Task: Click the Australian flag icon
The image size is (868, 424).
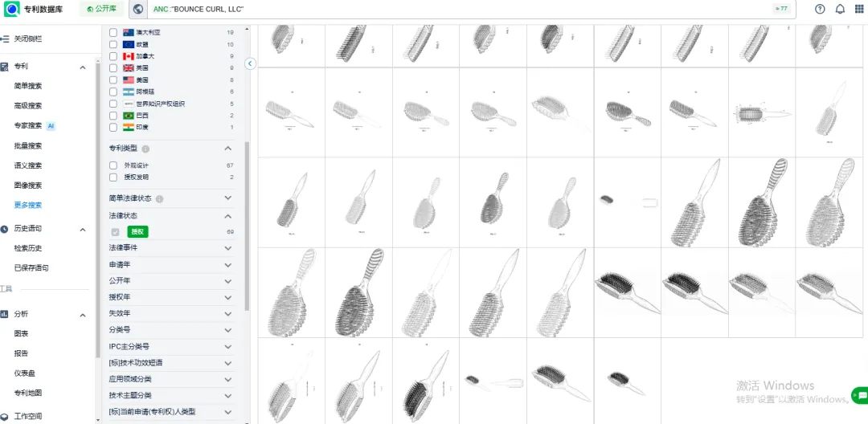Action: tap(129, 32)
